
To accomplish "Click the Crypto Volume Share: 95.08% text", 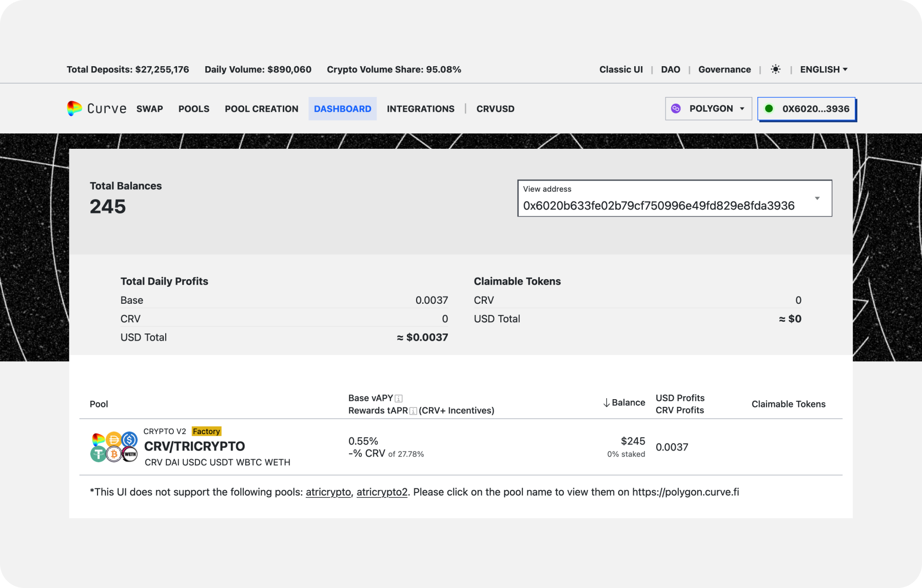I will (394, 69).
